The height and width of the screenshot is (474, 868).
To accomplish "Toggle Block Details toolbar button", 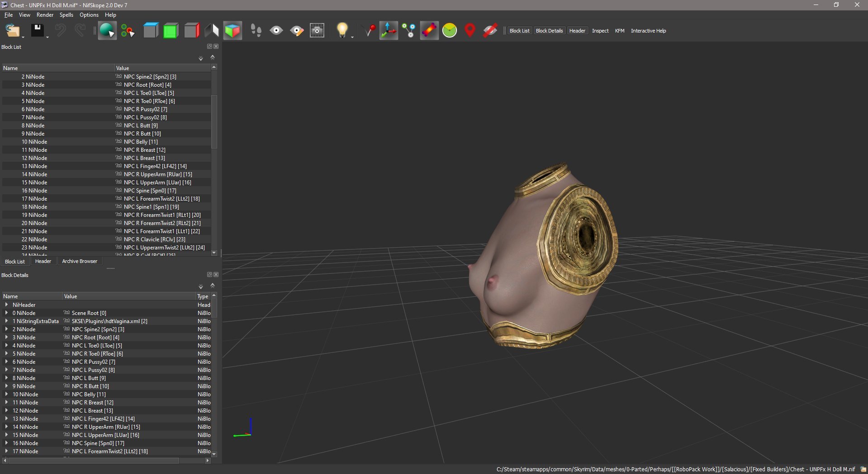I will pyautogui.click(x=549, y=31).
